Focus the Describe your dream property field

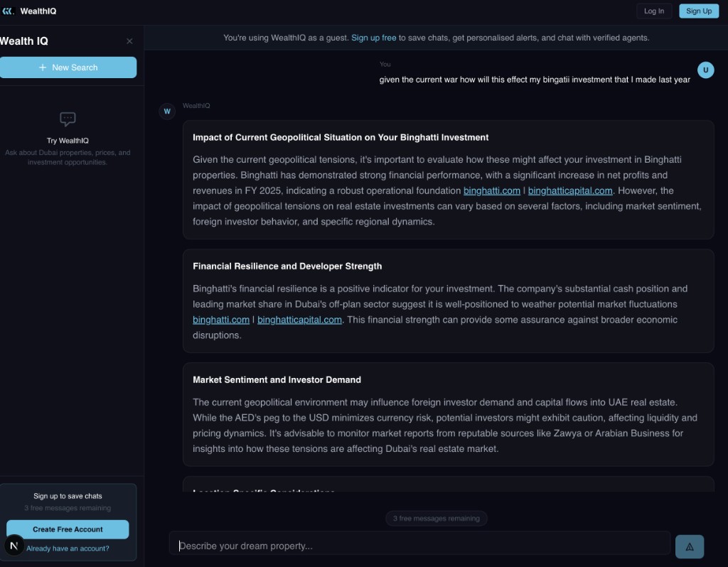pos(419,546)
